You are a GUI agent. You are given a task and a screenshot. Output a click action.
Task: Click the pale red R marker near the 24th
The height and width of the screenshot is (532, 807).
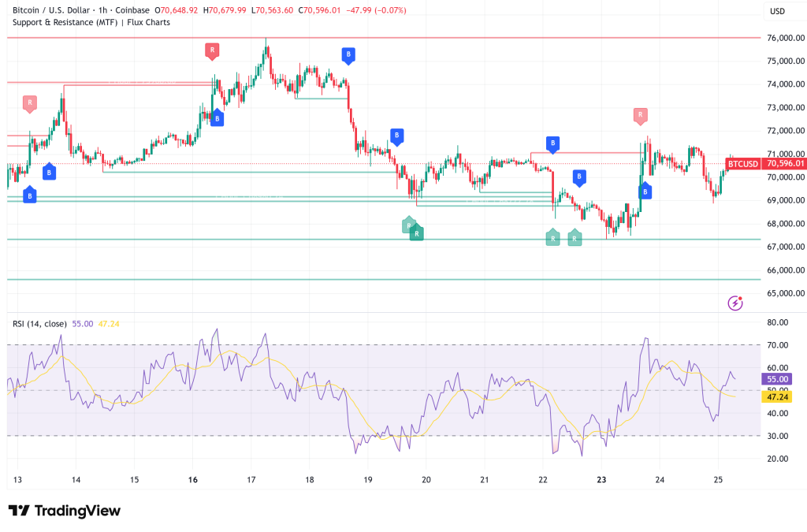pyautogui.click(x=640, y=116)
